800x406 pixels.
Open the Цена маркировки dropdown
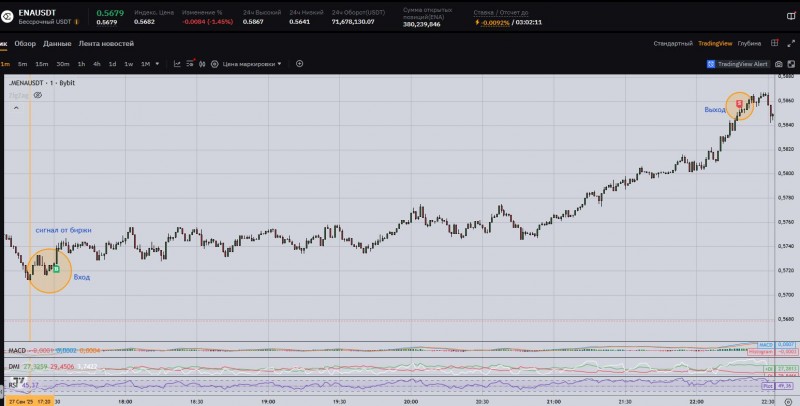[x=250, y=63]
